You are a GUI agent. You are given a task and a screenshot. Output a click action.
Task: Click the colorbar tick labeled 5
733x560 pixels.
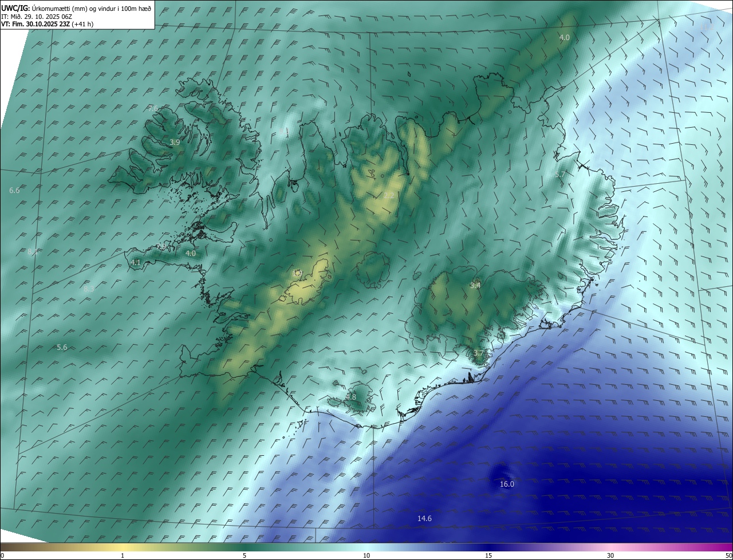coord(245,555)
